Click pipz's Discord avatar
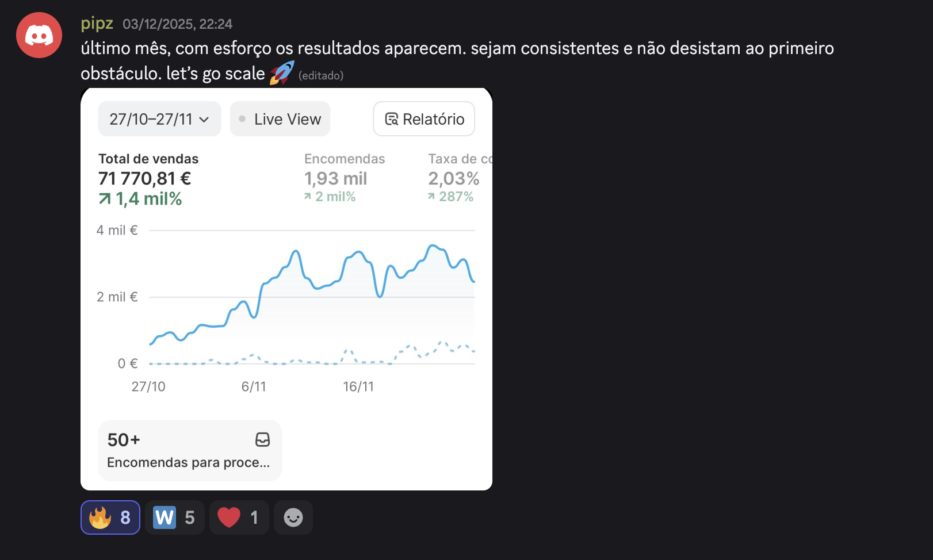Screen dimensions: 933x560 38,35
